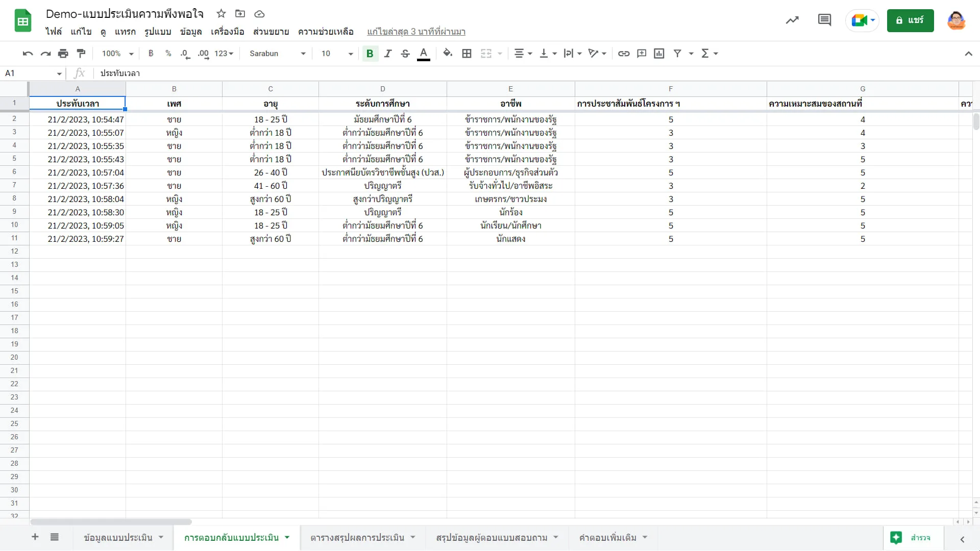Open the font size 10 dropdown
The image size is (980, 551).
337,54
